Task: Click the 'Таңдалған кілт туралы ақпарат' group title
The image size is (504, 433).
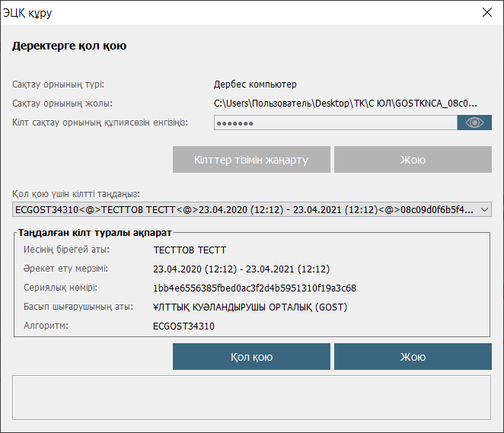Action: pos(95,233)
